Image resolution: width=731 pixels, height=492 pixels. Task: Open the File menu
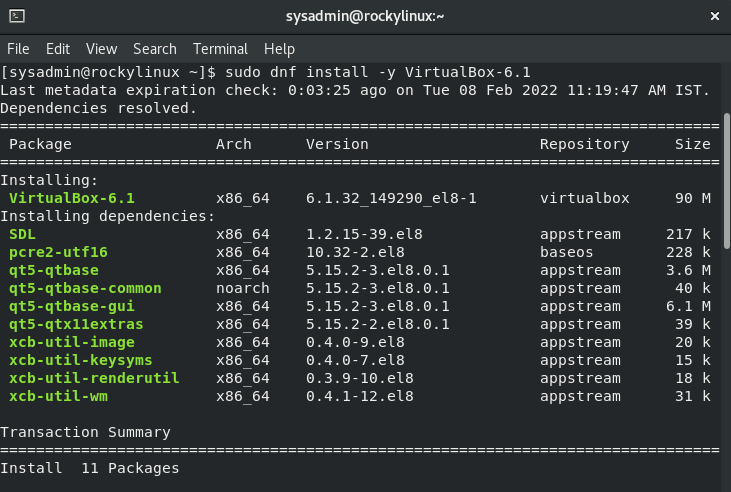point(18,49)
